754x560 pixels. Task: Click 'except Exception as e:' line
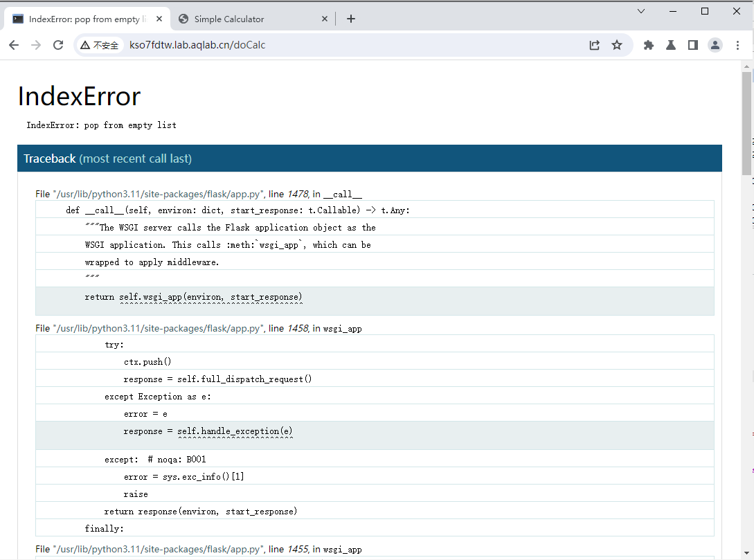(375, 396)
